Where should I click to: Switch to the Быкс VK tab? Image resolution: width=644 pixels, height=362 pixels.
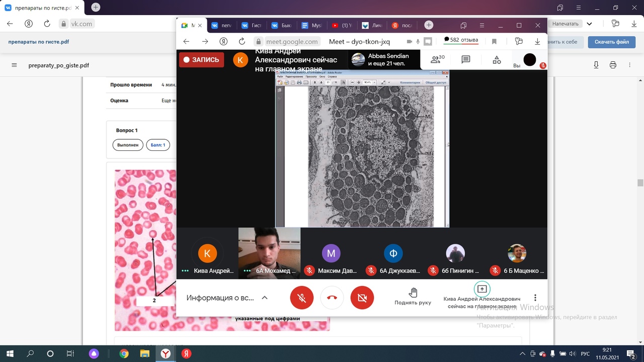281,25
